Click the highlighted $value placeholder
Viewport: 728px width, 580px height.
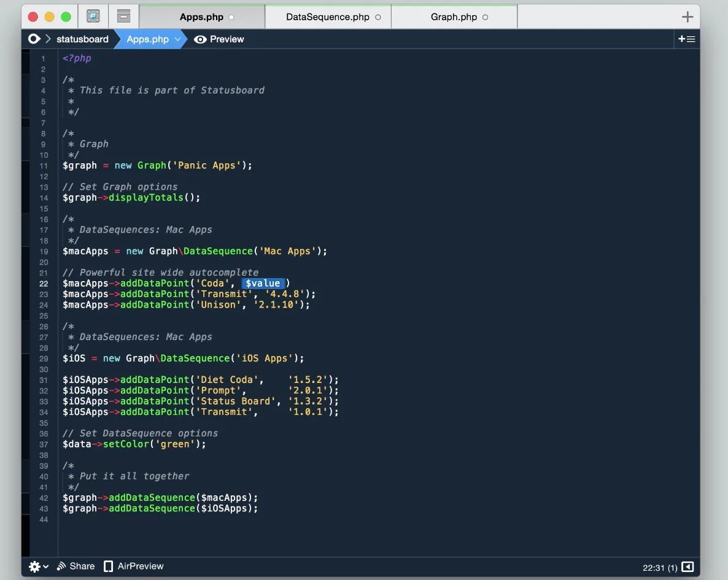click(263, 284)
